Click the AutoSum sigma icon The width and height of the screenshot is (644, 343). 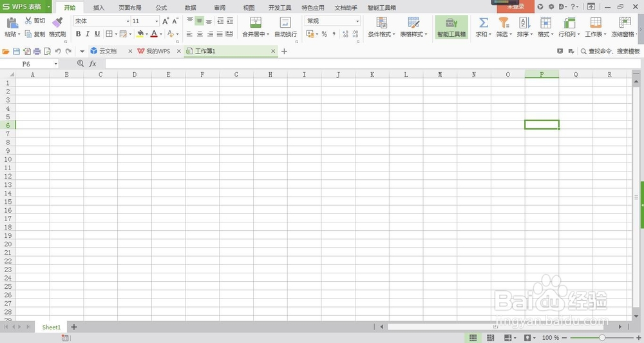[x=484, y=23]
